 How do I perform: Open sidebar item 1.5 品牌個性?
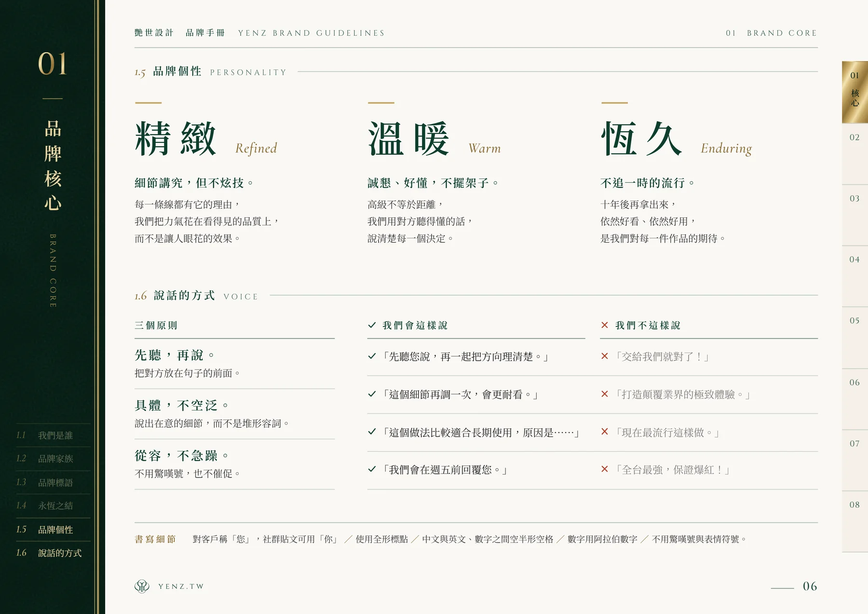[x=53, y=529]
